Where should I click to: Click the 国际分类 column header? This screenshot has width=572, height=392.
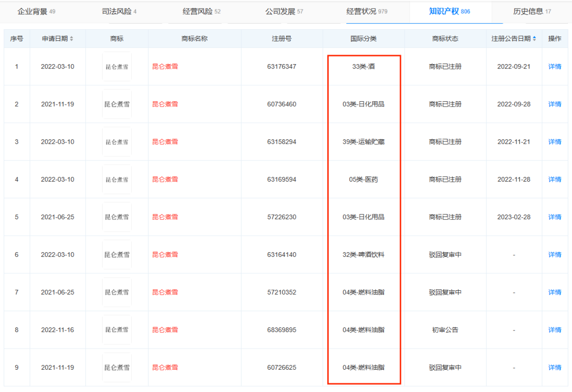point(364,39)
